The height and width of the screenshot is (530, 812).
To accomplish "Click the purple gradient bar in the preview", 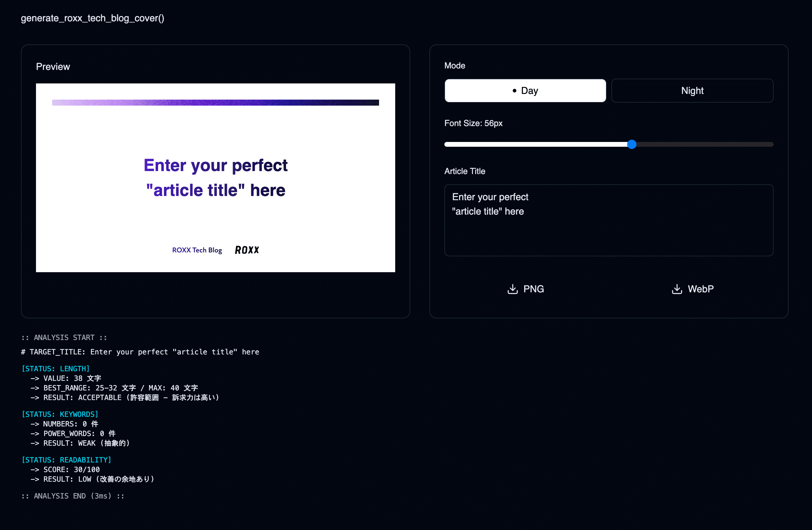I will click(x=215, y=102).
